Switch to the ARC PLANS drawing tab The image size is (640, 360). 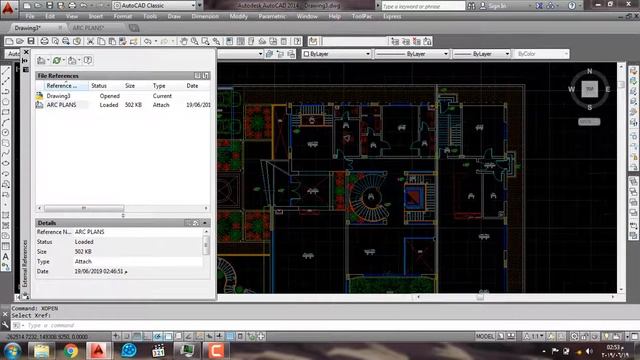pyautogui.click(x=88, y=28)
